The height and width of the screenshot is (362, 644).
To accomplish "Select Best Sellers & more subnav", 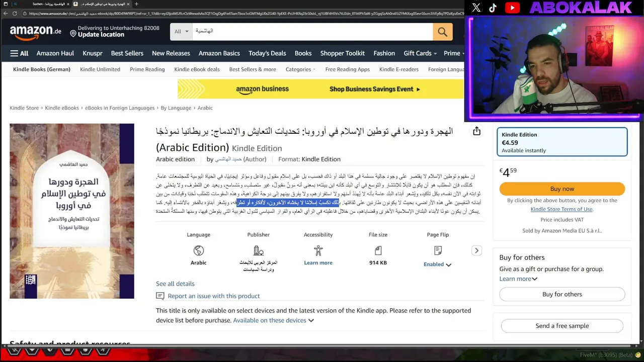I will [x=253, y=69].
